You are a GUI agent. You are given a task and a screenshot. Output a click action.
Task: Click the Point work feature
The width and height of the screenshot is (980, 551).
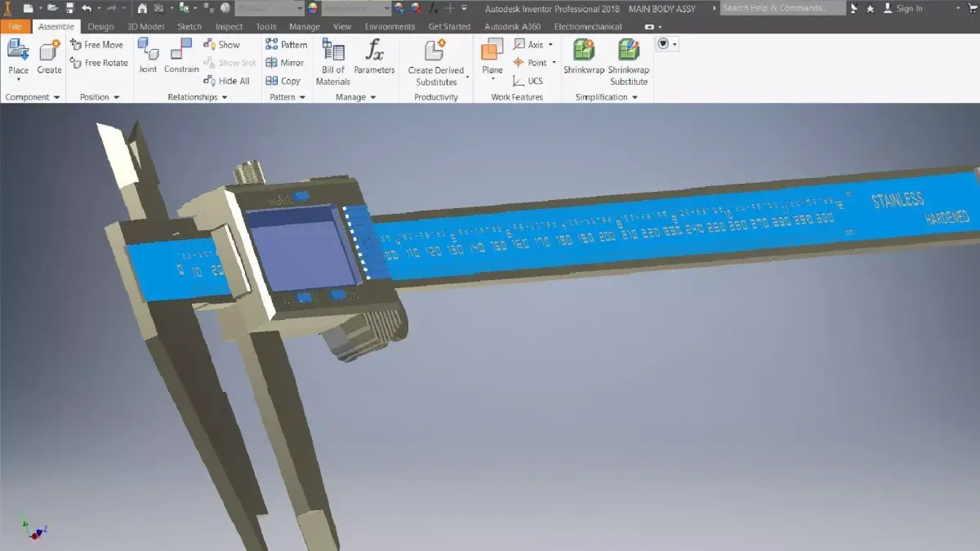(x=529, y=63)
